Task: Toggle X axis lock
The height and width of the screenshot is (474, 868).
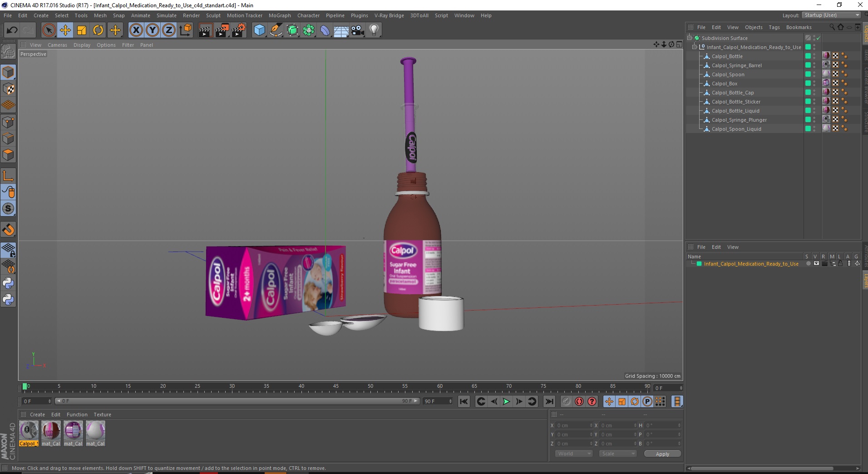Action: [136, 30]
